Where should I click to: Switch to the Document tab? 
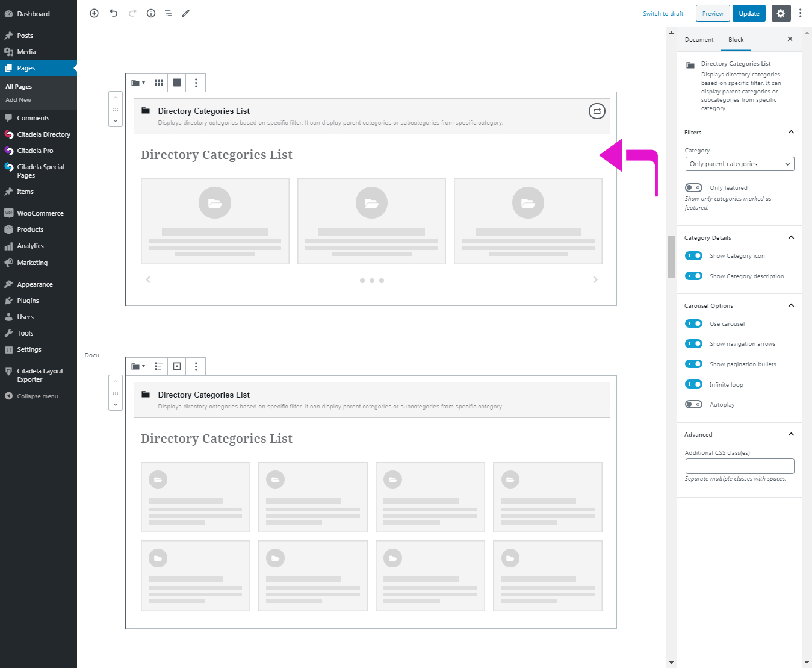pyautogui.click(x=699, y=39)
